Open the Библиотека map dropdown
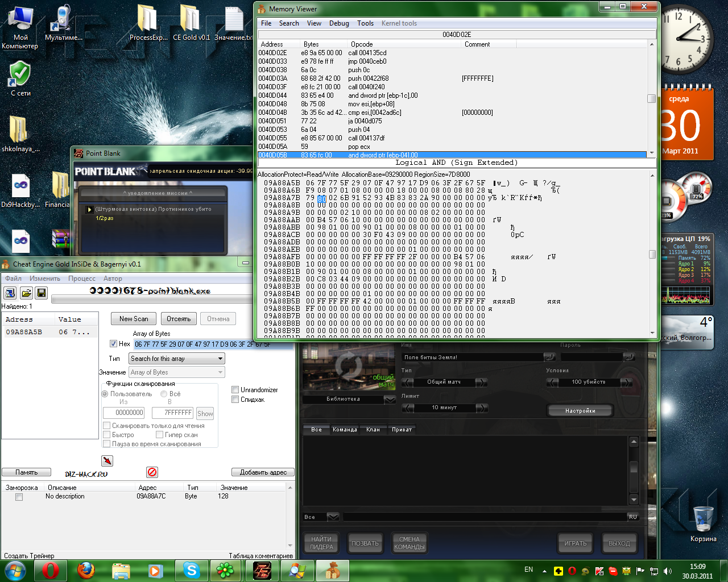This screenshot has width=728, height=582. pyautogui.click(x=390, y=400)
